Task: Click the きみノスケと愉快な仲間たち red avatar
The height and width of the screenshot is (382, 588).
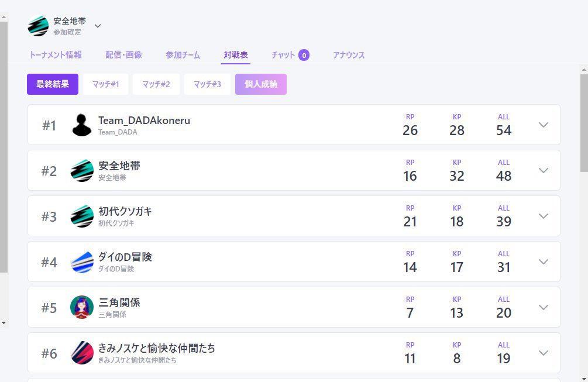Action: pyautogui.click(x=82, y=353)
